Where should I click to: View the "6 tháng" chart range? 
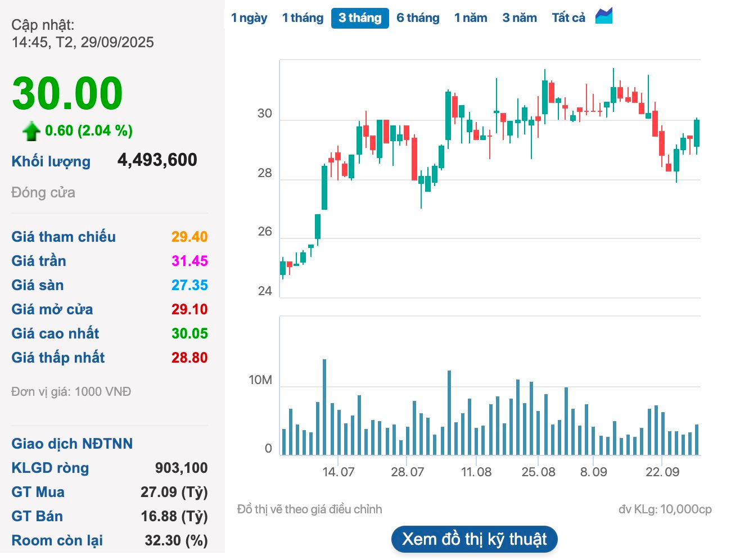click(418, 17)
